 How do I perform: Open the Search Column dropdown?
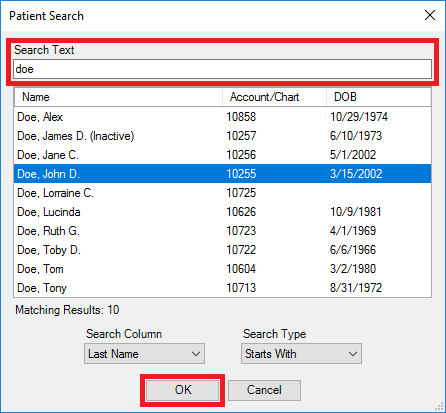pyautogui.click(x=144, y=354)
